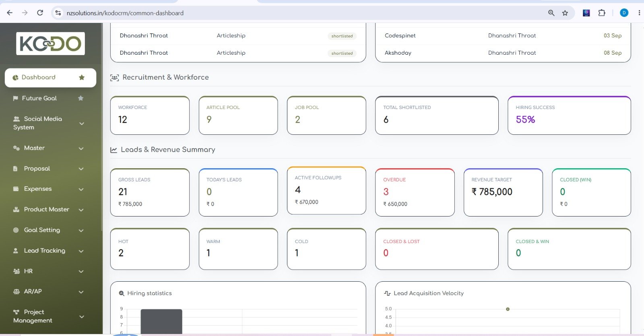Expand the Expenses submenu chevron

click(81, 189)
